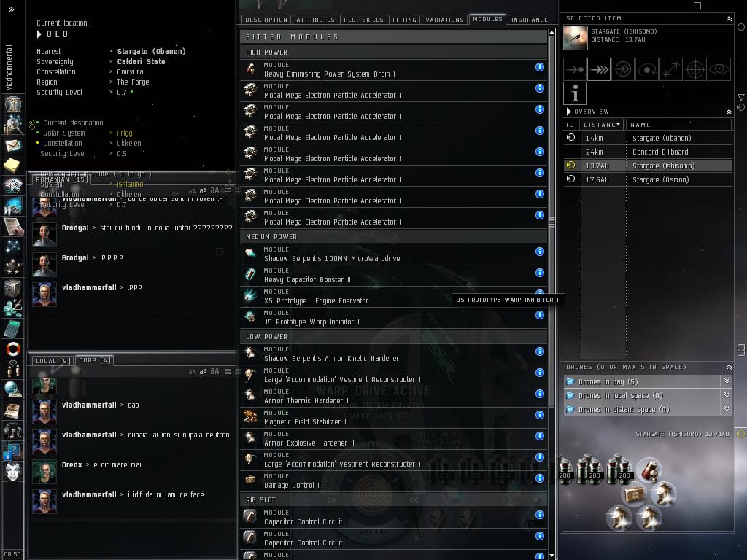The height and width of the screenshot is (560, 747).
Task: Click Show Info button in Selected Item
Action: (575, 93)
